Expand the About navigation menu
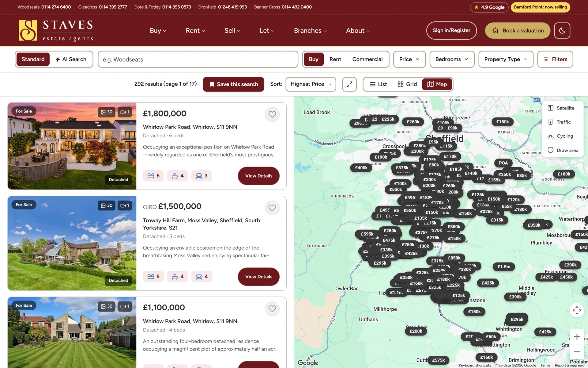 pos(358,31)
